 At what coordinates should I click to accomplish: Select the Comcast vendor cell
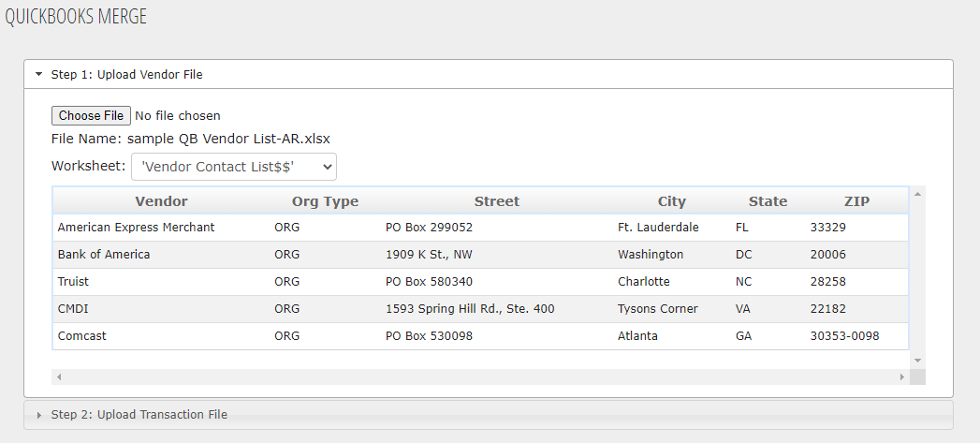(x=161, y=336)
